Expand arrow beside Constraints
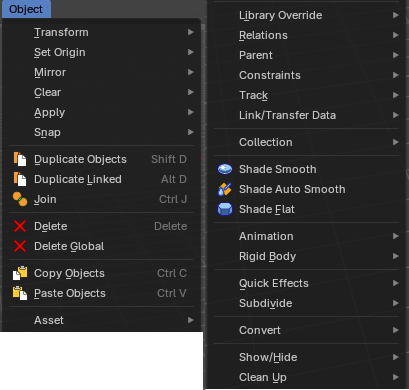409x390 pixels. (x=396, y=75)
